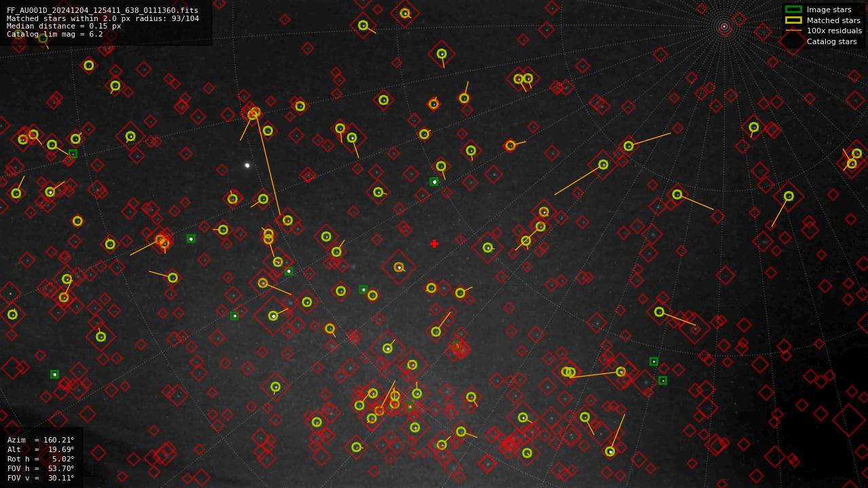Select the 'Matched stars' legend label

(x=833, y=20)
